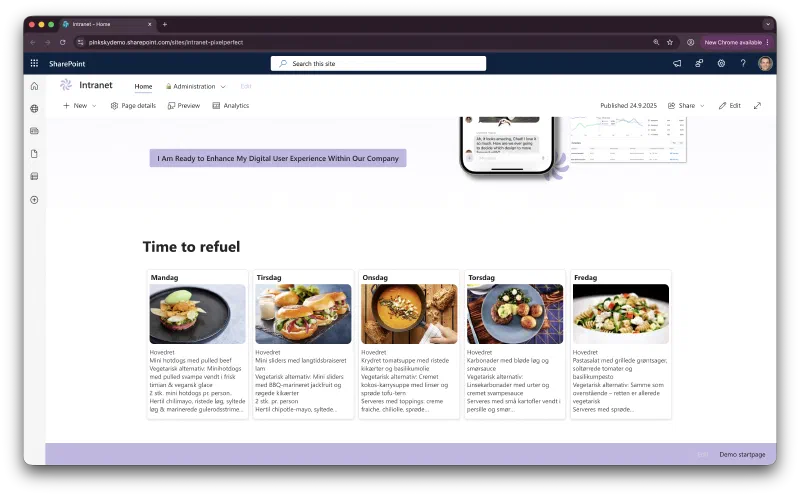800x496 pixels.
Task: Open the New dropdown
Action: point(80,106)
